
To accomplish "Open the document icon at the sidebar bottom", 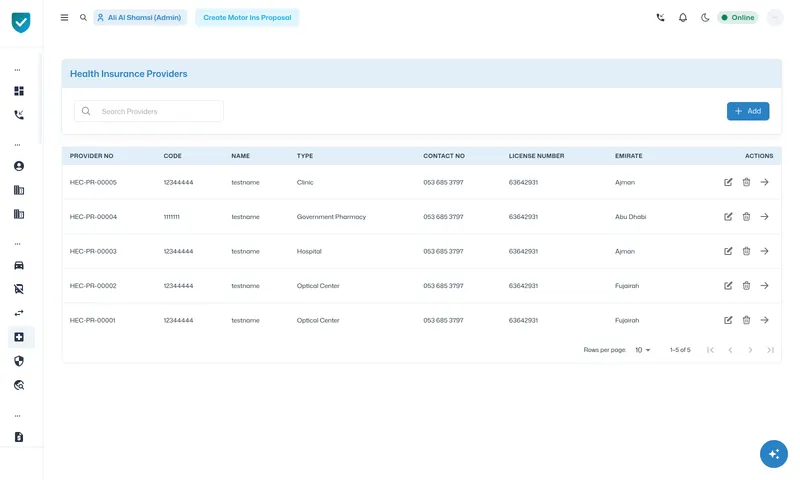I will pyautogui.click(x=19, y=437).
